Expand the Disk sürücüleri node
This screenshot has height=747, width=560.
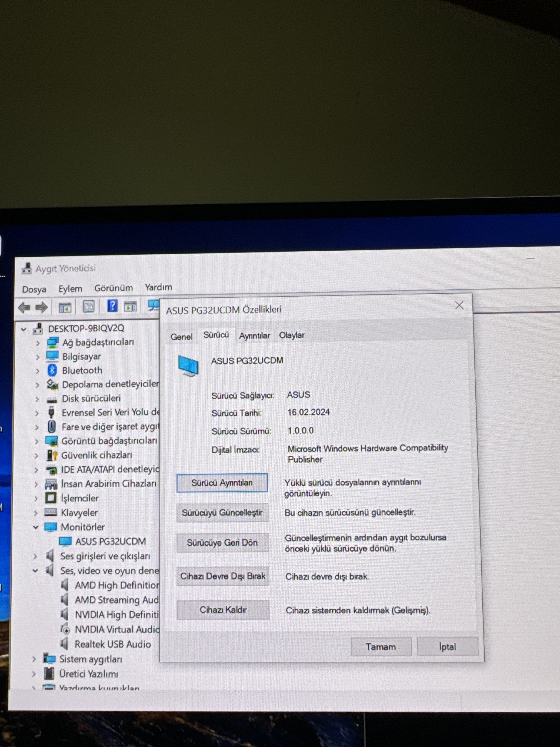click(x=37, y=399)
